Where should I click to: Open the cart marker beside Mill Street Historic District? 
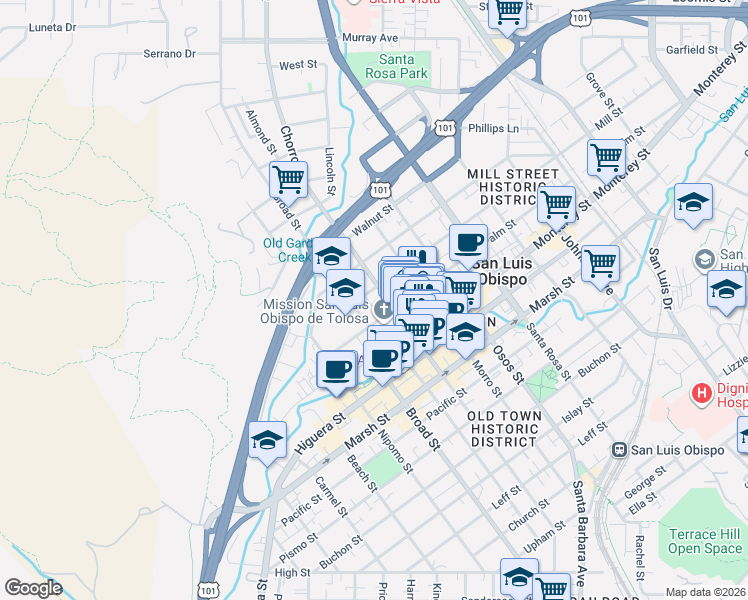(556, 207)
